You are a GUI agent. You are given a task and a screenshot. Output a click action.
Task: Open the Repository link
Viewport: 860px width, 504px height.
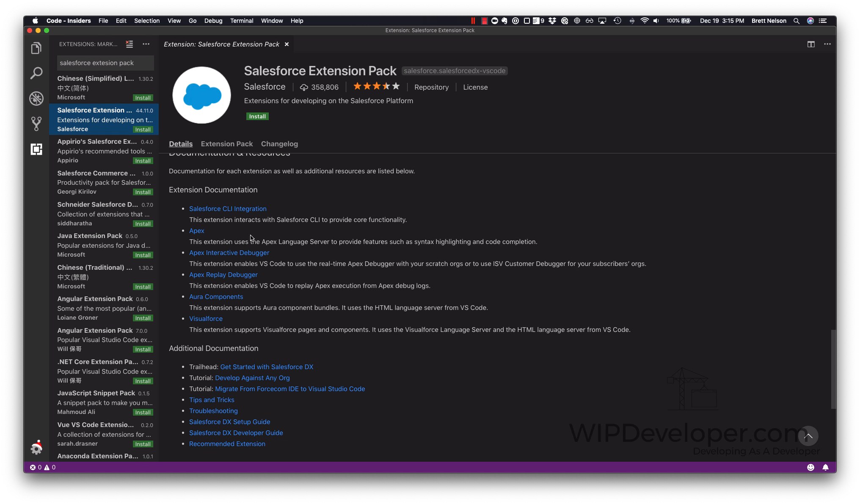431,87
